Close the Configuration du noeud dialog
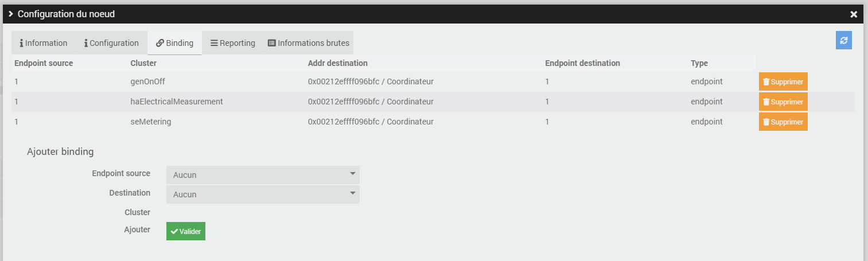868x261 pixels. (854, 14)
